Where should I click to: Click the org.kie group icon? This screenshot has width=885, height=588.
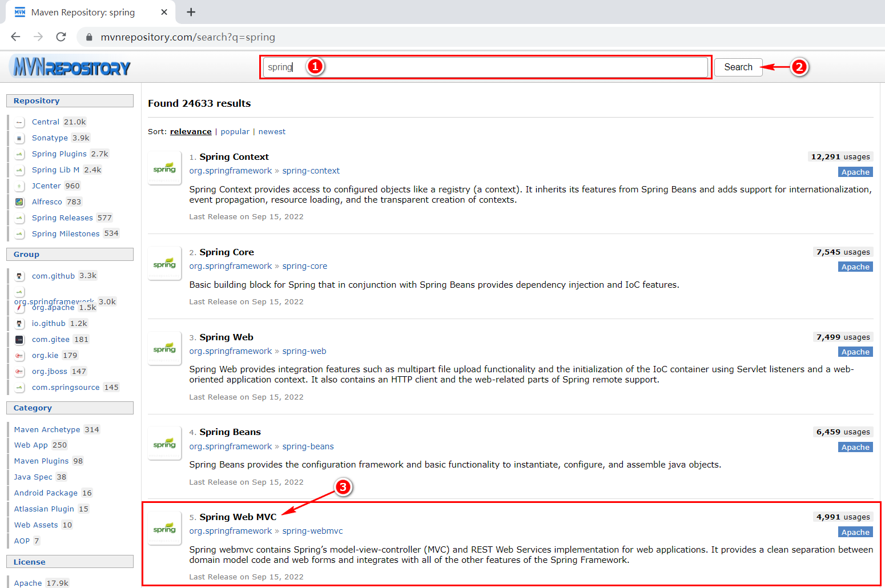19,356
